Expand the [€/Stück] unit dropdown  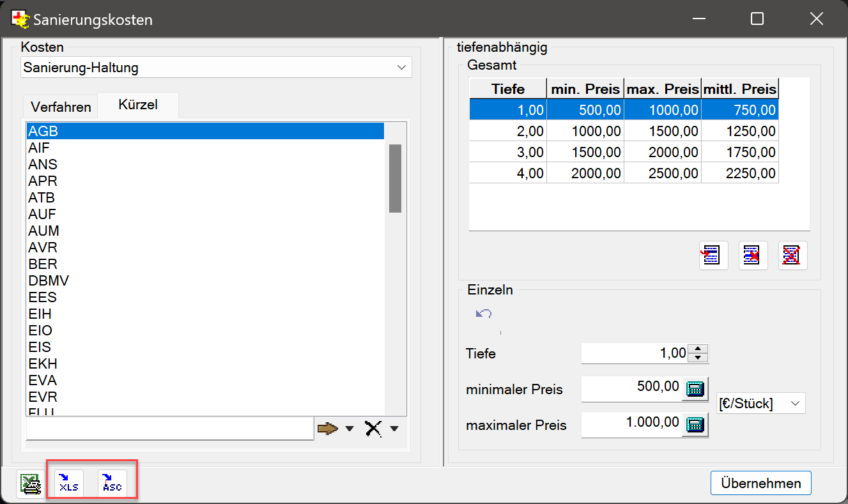click(795, 404)
